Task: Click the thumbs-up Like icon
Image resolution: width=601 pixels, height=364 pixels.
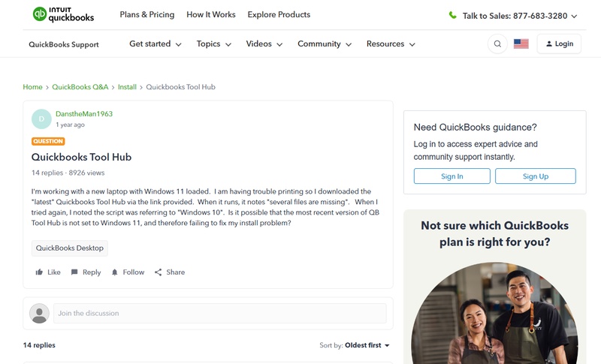Action: 39,272
